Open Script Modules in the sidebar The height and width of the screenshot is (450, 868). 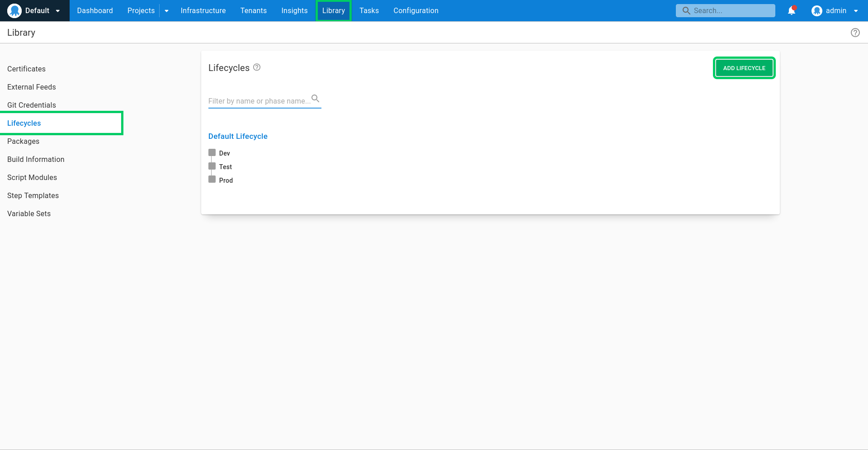point(32,177)
